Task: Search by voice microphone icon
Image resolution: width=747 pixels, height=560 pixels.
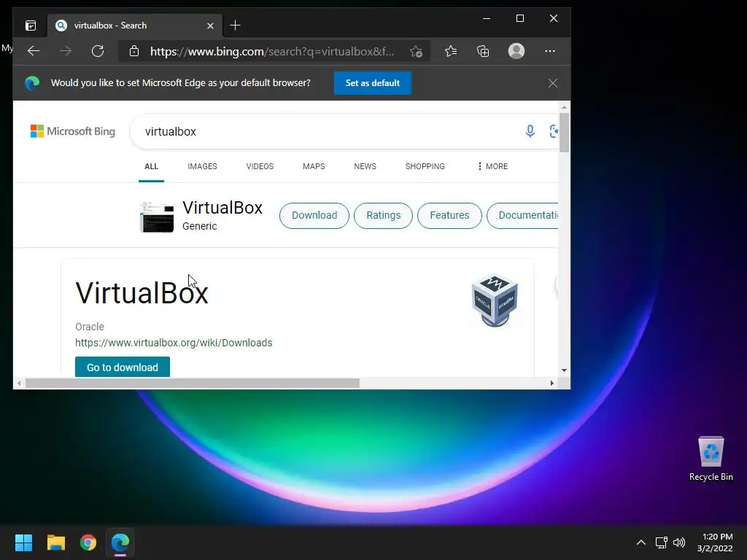Action: [x=530, y=131]
